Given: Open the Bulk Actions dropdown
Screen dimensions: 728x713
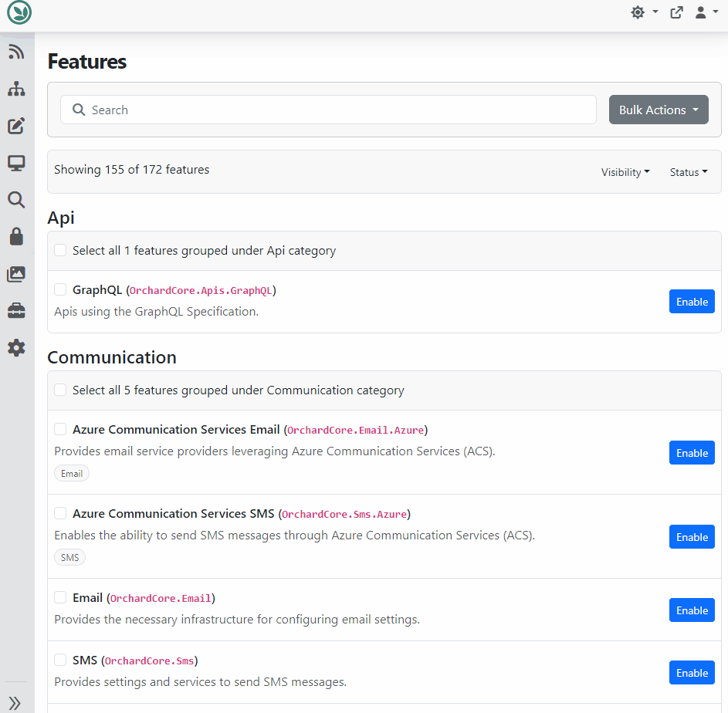Looking at the screenshot, I should [659, 110].
